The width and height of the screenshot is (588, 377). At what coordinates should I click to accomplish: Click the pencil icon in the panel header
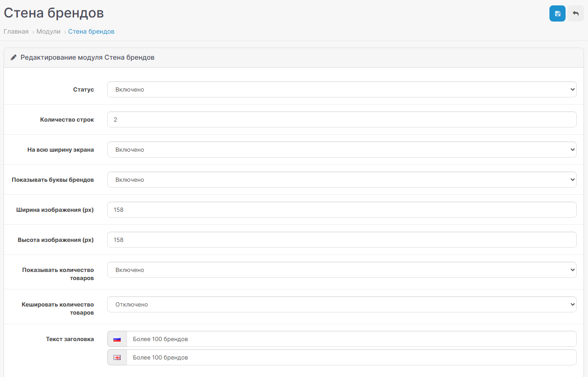(x=13, y=57)
